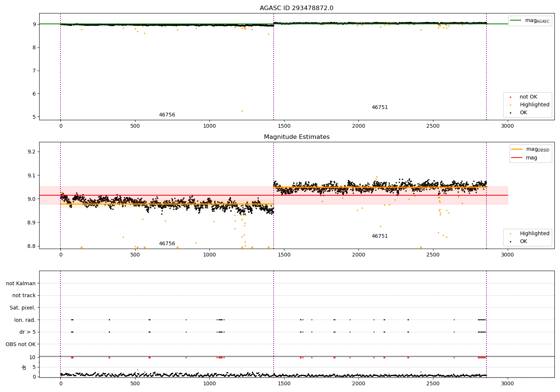The height and width of the screenshot is (392, 560).
Task: Click the '9' y-axis tick in the top plot
Action: (x=34, y=24)
